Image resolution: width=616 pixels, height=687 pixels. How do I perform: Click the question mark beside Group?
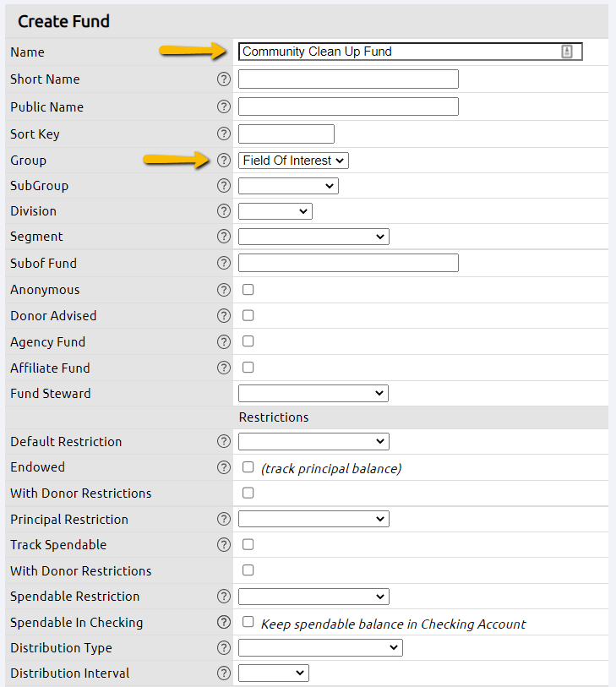[x=223, y=160]
